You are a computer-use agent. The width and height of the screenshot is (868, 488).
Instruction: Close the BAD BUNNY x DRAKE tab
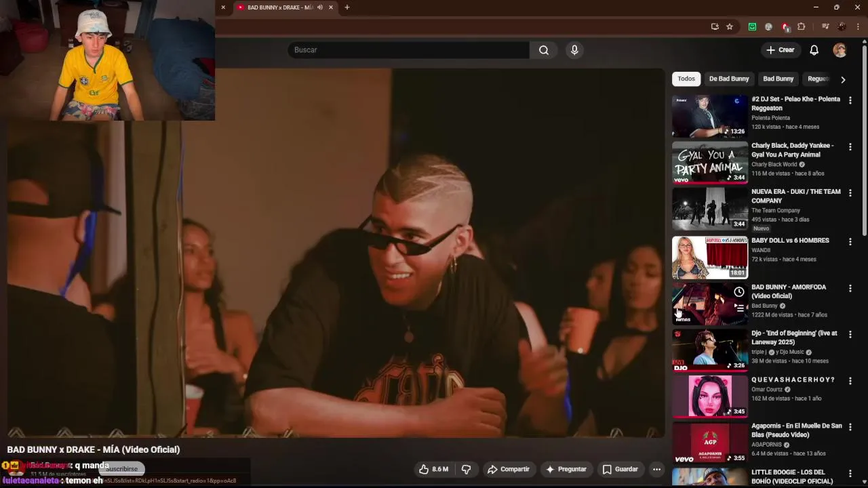coord(331,7)
